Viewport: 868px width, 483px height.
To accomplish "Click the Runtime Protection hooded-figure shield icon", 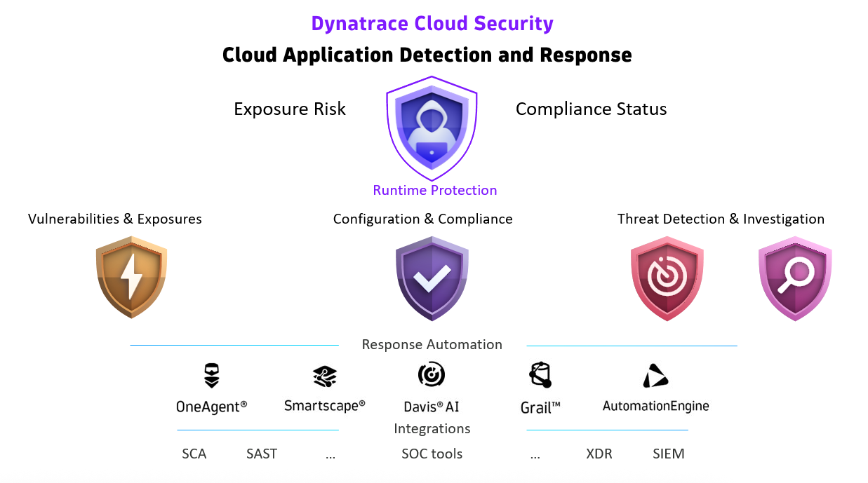I will point(432,128).
